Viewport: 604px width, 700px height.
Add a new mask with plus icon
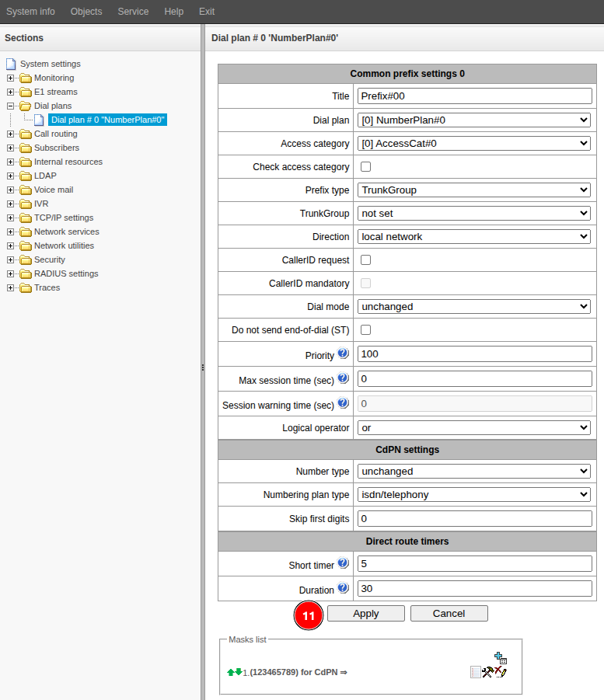(x=501, y=657)
